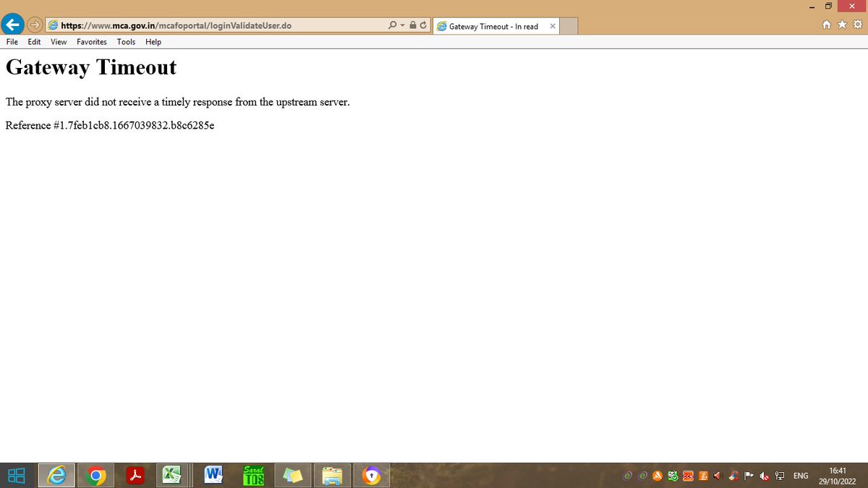Switch to Internet Explorer on taskbar
868x488 pixels.
(56, 475)
